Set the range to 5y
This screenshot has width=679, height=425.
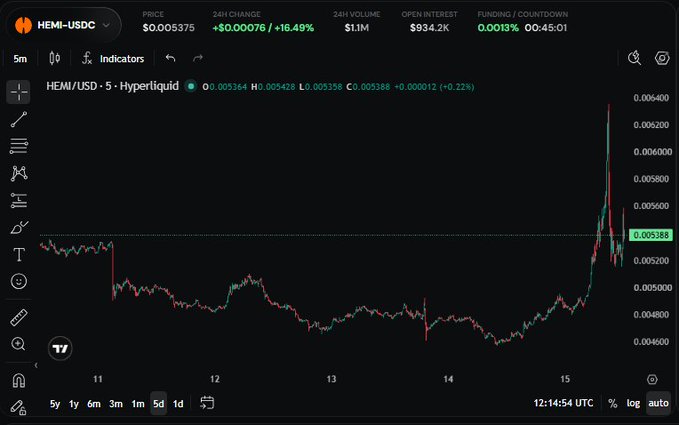pos(55,404)
